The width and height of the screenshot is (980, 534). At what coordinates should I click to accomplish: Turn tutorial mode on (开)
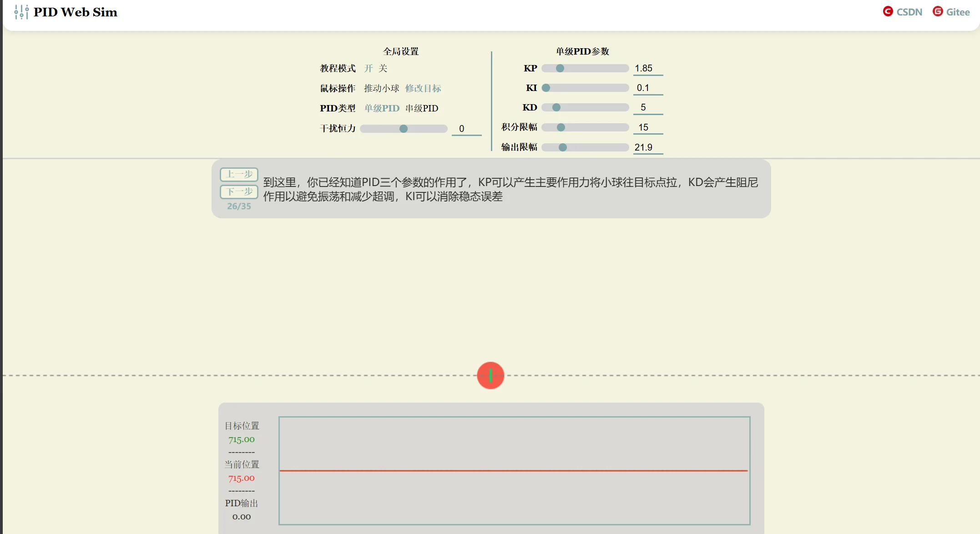click(x=369, y=68)
